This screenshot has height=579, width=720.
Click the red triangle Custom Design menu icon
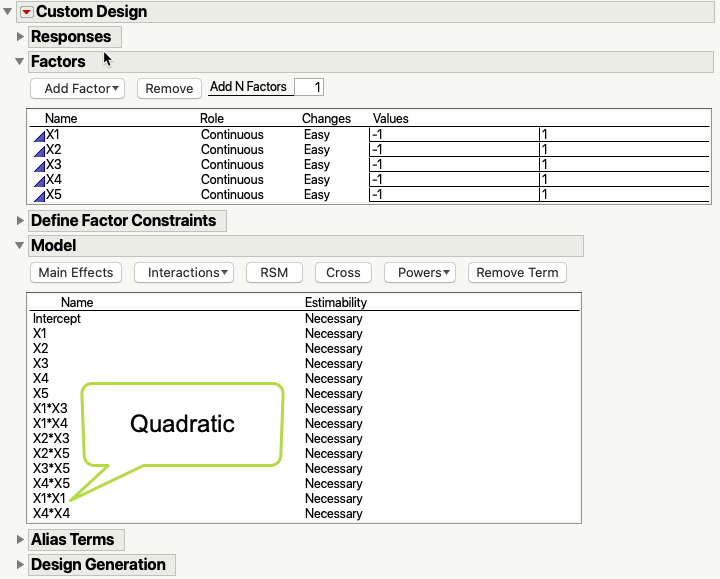pos(26,12)
